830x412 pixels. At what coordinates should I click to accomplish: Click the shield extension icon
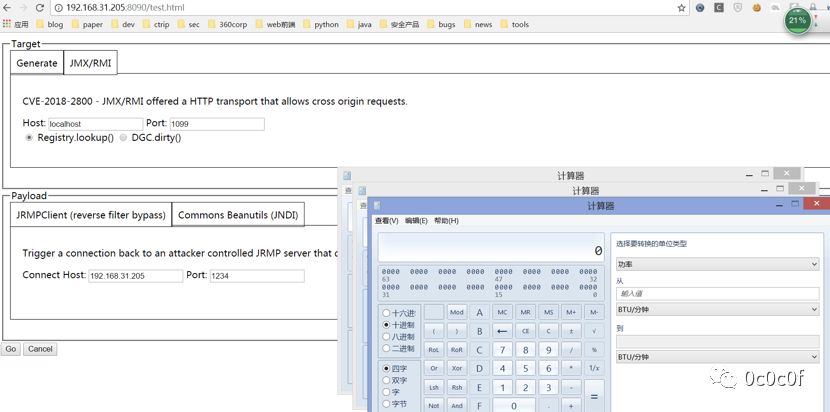(x=737, y=8)
